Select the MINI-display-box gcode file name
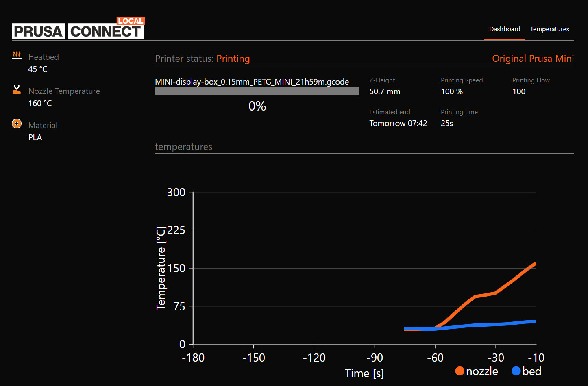Image resolution: width=588 pixels, height=386 pixels. click(252, 82)
